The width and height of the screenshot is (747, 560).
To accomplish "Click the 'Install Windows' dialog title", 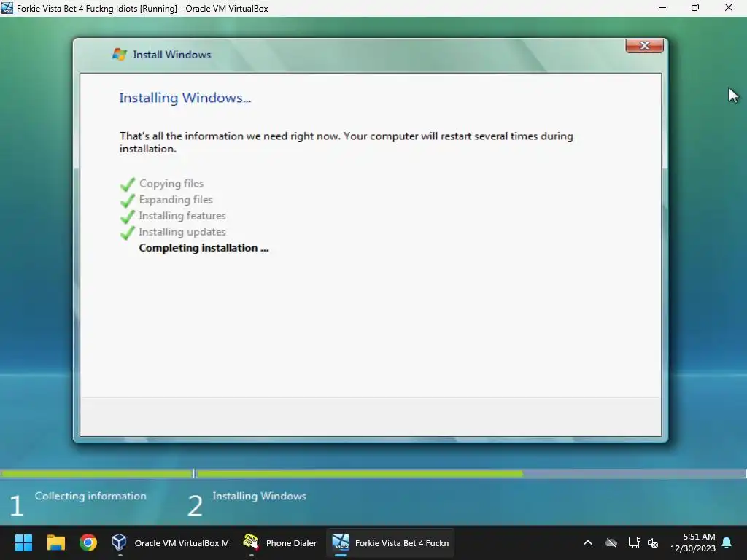I will 172,55.
